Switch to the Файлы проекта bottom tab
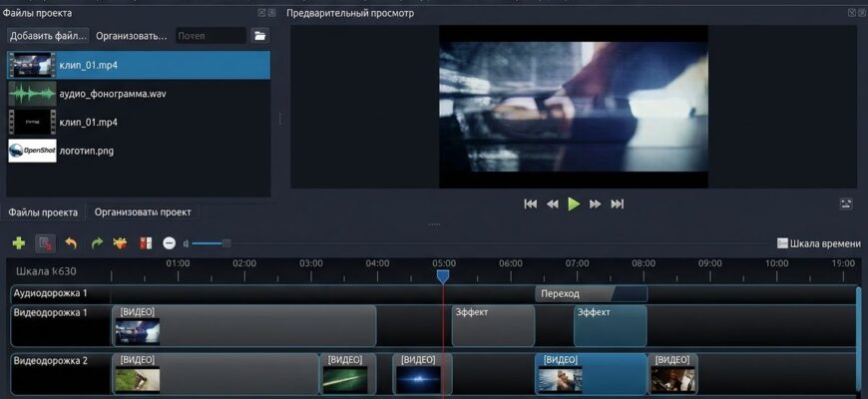 pyautogui.click(x=43, y=211)
